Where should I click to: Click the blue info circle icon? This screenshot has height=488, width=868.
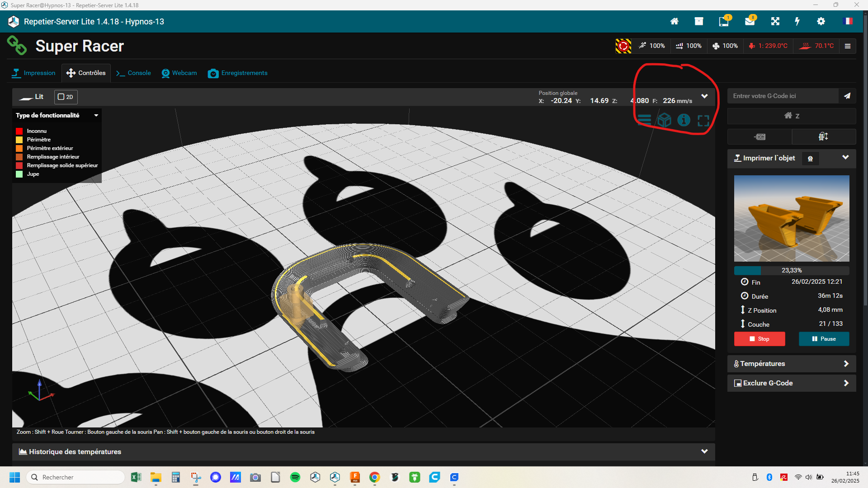684,120
